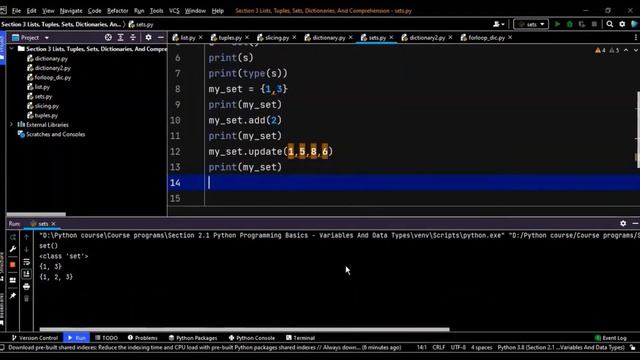The width and height of the screenshot is (640, 360).
Task: Rerun sets in the Run panel
Action: click(x=13, y=237)
